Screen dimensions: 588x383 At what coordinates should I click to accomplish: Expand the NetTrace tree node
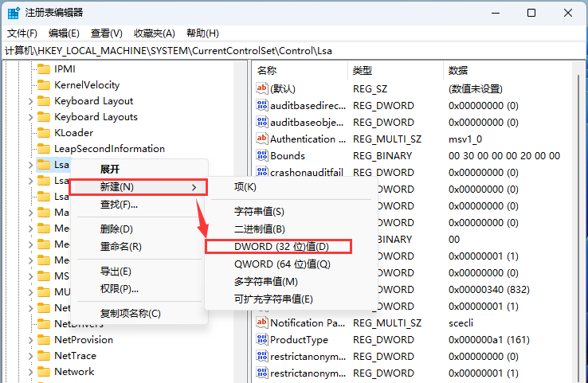pos(30,356)
